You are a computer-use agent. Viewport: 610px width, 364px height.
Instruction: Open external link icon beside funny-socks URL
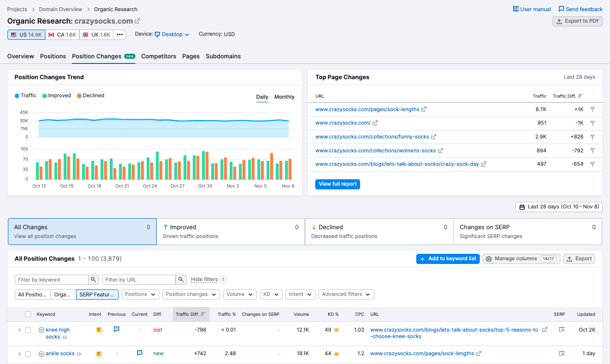click(433, 137)
